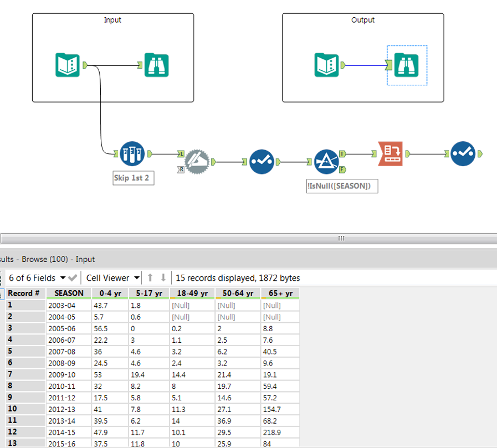Click the 0-4 yr cell 56.5
Image resolution: width=497 pixels, height=448 pixels.
pos(110,328)
